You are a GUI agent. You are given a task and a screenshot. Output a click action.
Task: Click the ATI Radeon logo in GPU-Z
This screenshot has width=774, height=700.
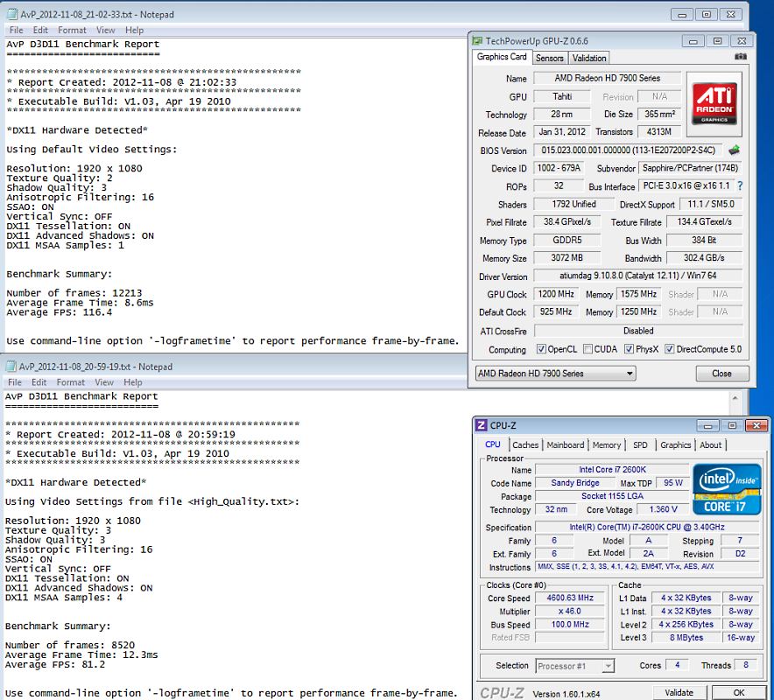tap(714, 104)
